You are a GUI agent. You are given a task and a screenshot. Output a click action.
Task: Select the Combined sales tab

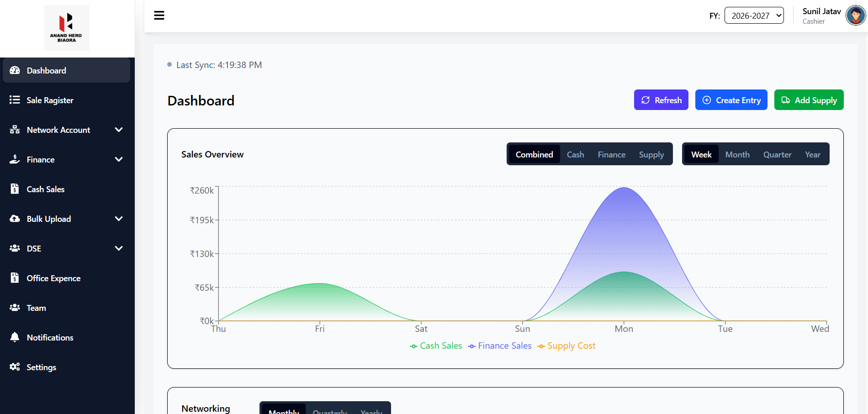(535, 154)
